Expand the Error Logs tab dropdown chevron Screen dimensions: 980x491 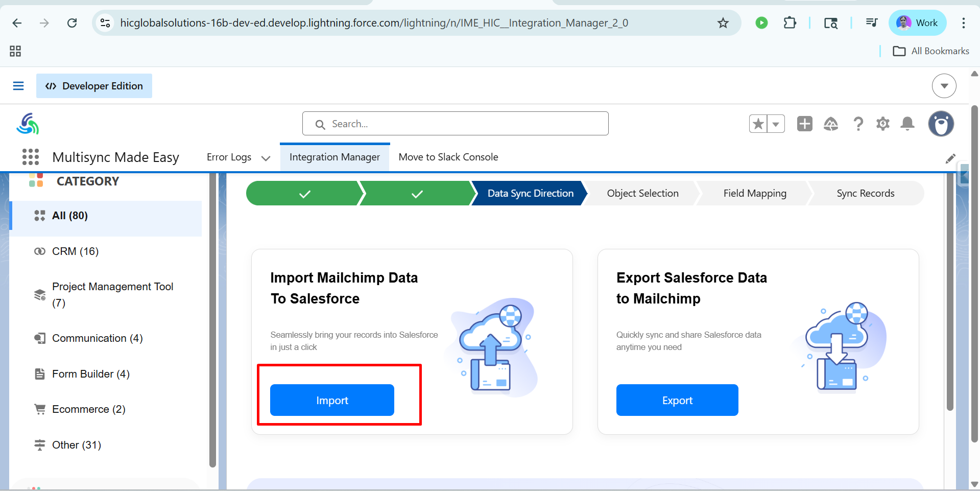pos(266,158)
